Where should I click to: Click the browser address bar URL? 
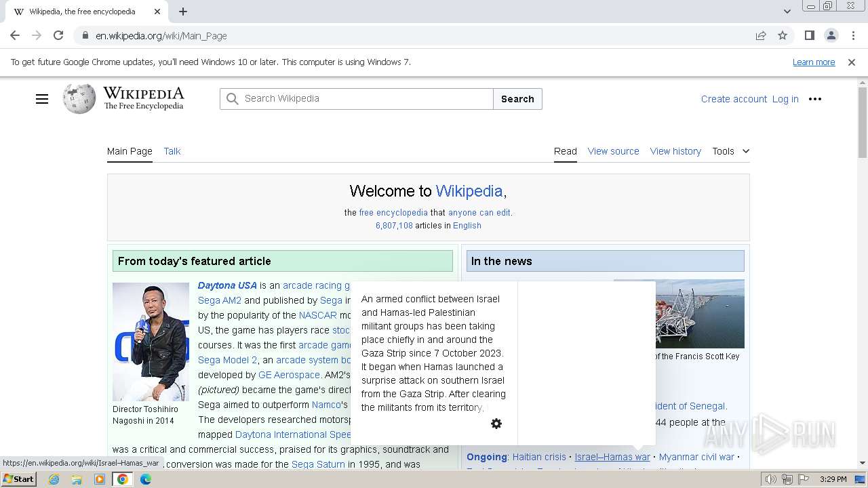pos(161,36)
